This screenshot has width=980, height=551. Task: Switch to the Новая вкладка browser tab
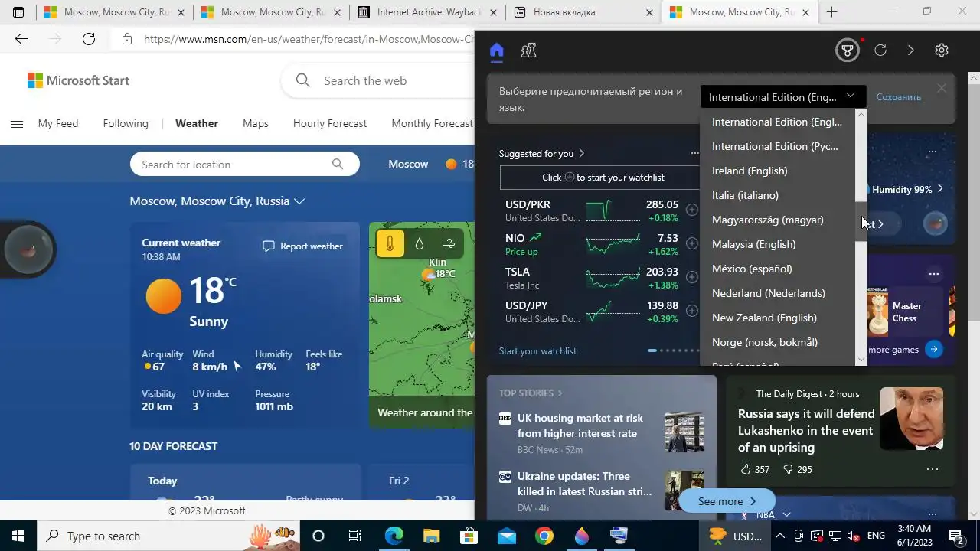tap(584, 12)
